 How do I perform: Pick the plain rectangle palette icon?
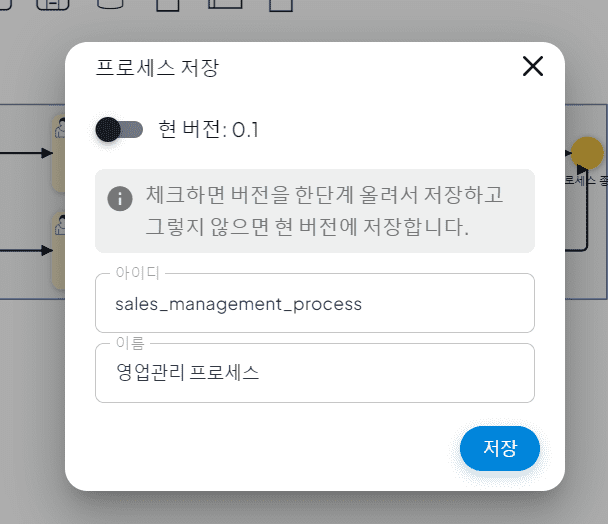pos(168,5)
